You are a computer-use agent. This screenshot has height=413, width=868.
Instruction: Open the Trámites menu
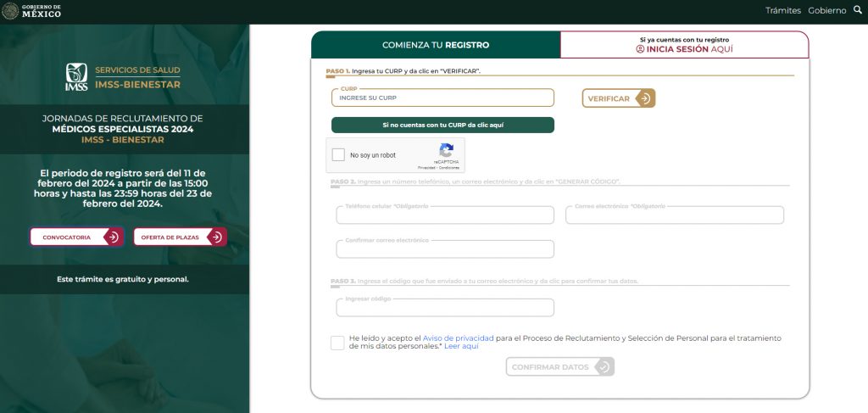[782, 11]
